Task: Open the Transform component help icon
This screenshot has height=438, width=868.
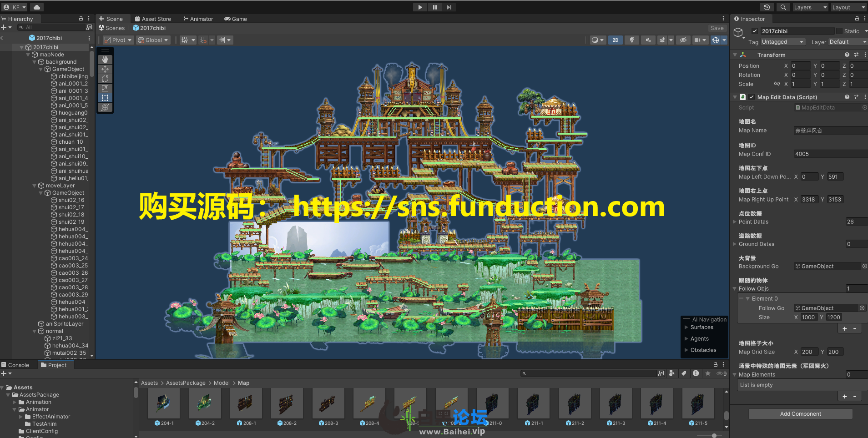Action: [847, 55]
